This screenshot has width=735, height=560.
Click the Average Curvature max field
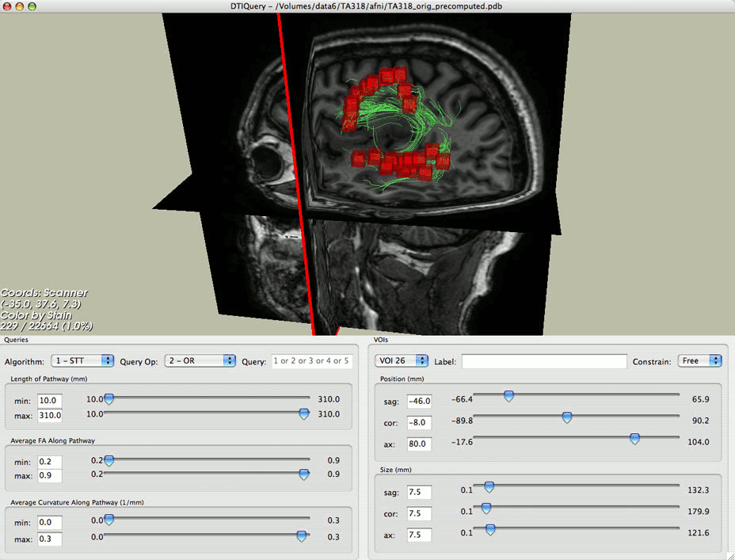point(50,539)
